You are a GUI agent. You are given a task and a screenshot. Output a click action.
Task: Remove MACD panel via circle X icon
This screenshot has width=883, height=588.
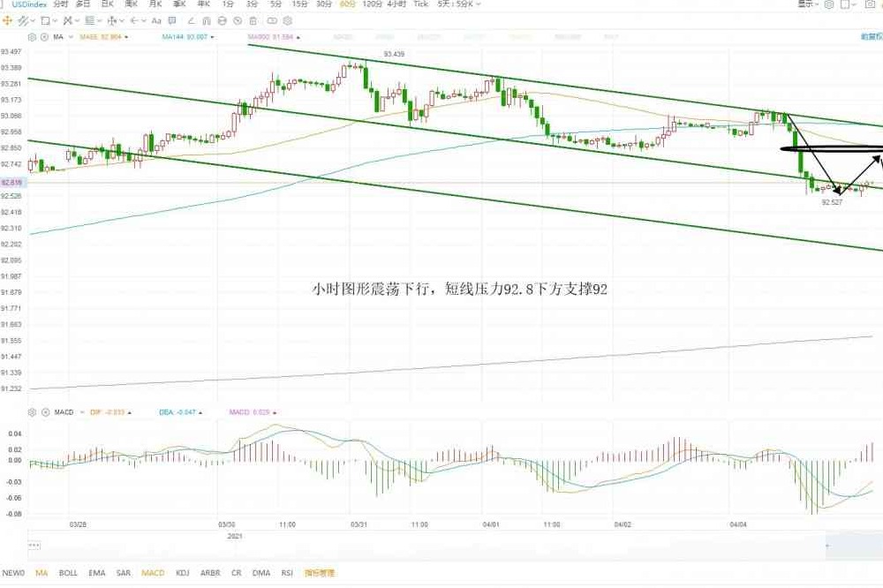coord(43,412)
